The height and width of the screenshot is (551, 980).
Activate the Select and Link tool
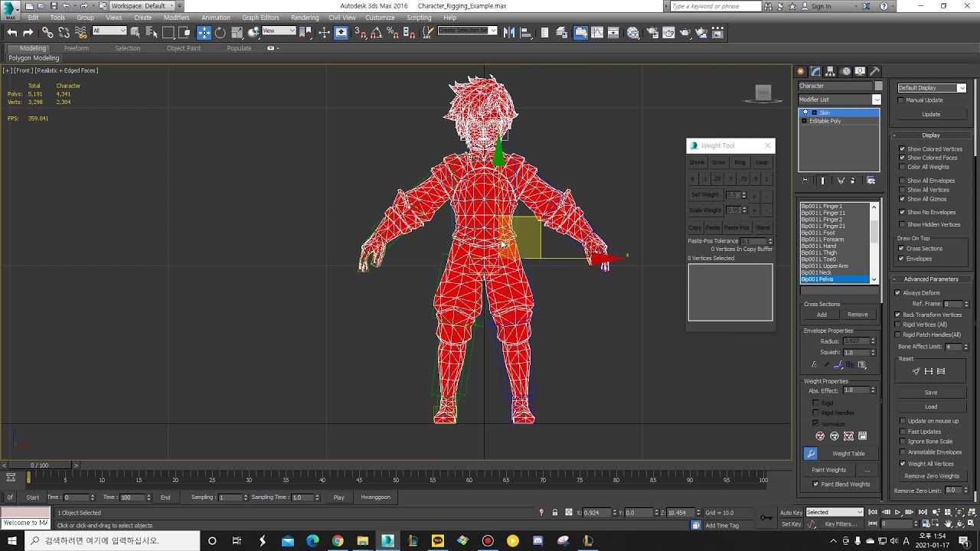47,32
